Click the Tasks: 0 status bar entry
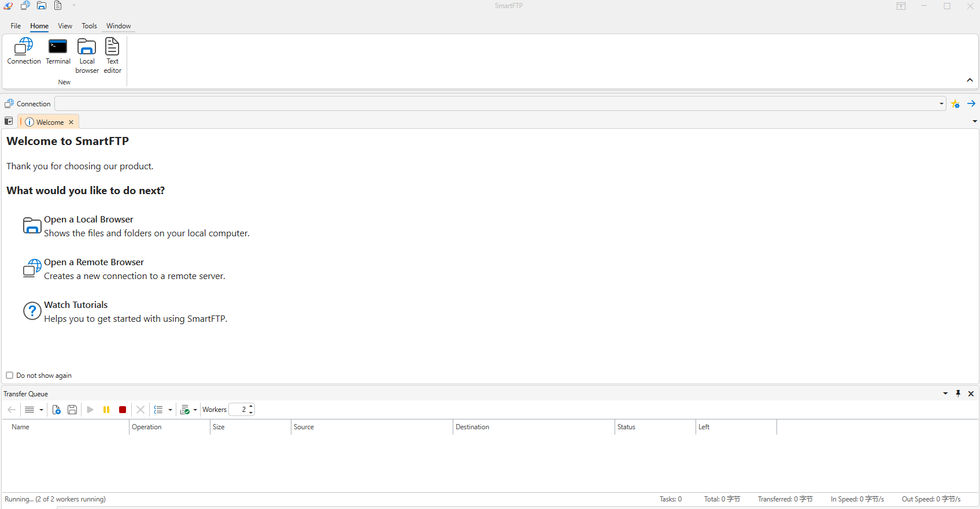The height and width of the screenshot is (509, 980). pos(671,499)
